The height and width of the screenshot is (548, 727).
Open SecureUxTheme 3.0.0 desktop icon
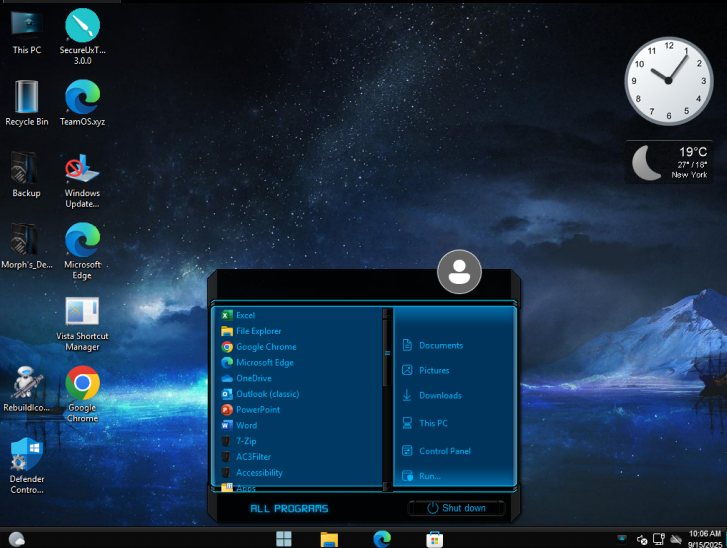point(83,37)
